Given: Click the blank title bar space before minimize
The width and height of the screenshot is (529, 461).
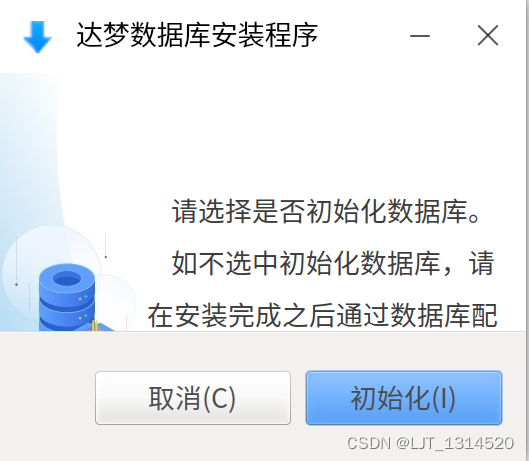Looking at the screenshot, I should [x=363, y=35].
